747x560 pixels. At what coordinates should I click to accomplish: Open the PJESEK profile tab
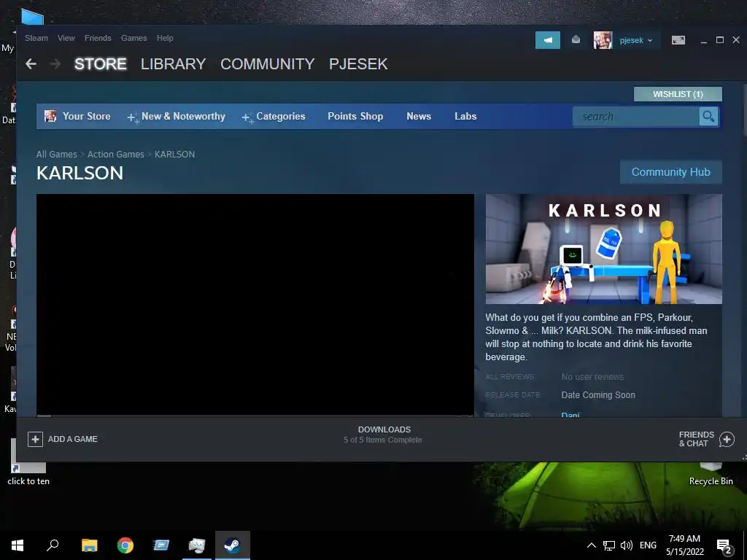click(x=358, y=64)
